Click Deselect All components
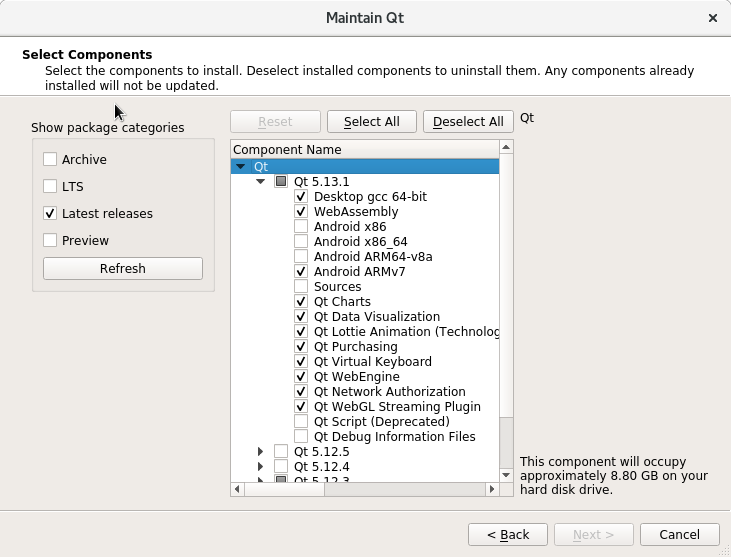 [468, 122]
